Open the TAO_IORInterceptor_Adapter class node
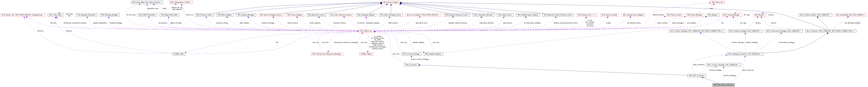Screen dimensions: 868x87 coord(527,15)
